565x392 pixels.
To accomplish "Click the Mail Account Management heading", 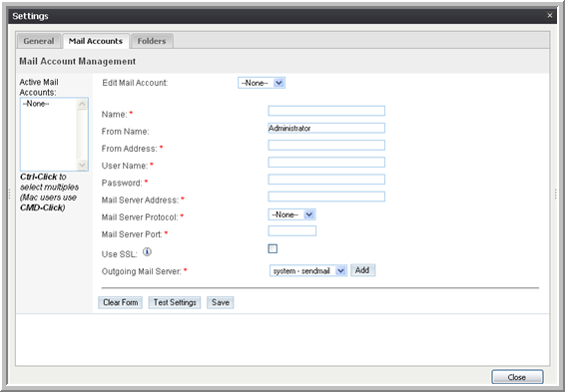I will pyautogui.click(x=78, y=61).
